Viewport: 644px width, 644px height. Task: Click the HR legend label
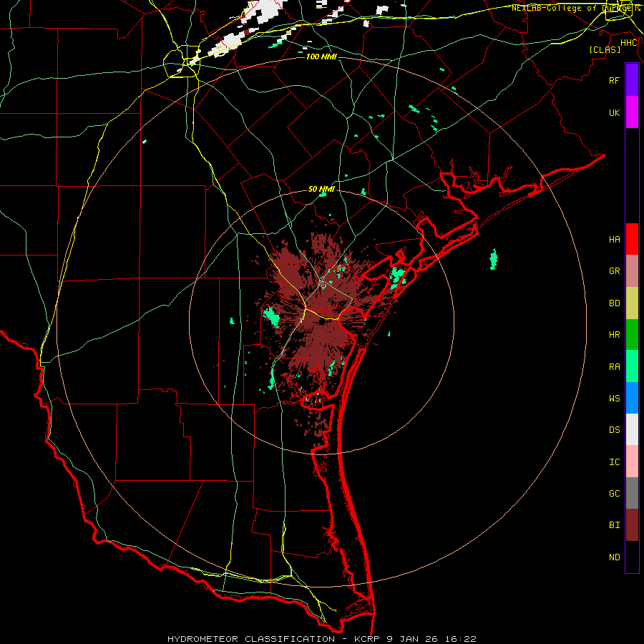(x=614, y=335)
